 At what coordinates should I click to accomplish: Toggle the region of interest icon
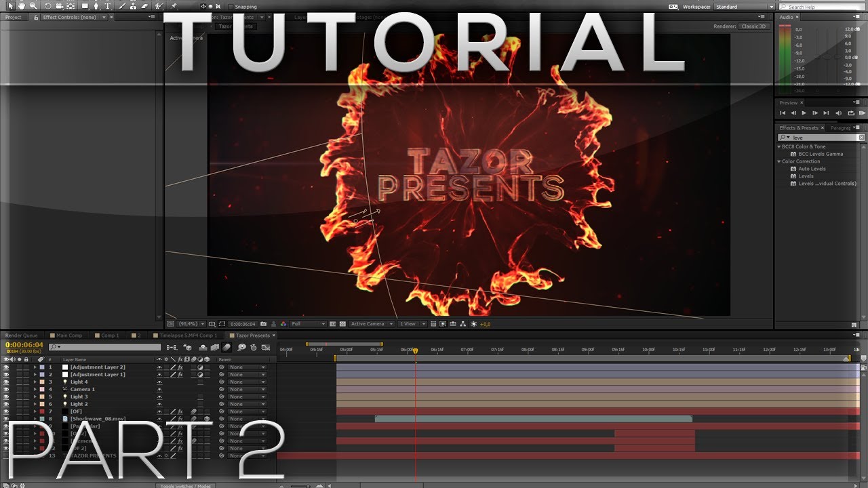pos(332,324)
